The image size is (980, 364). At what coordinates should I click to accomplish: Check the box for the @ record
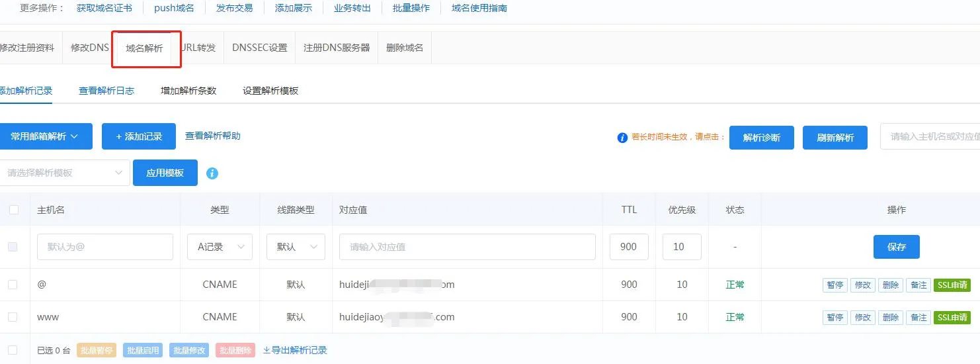click(13, 285)
